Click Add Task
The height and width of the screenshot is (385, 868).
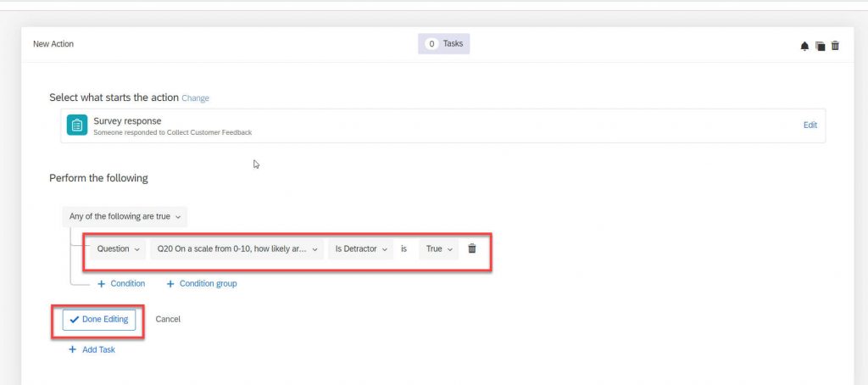click(x=92, y=349)
